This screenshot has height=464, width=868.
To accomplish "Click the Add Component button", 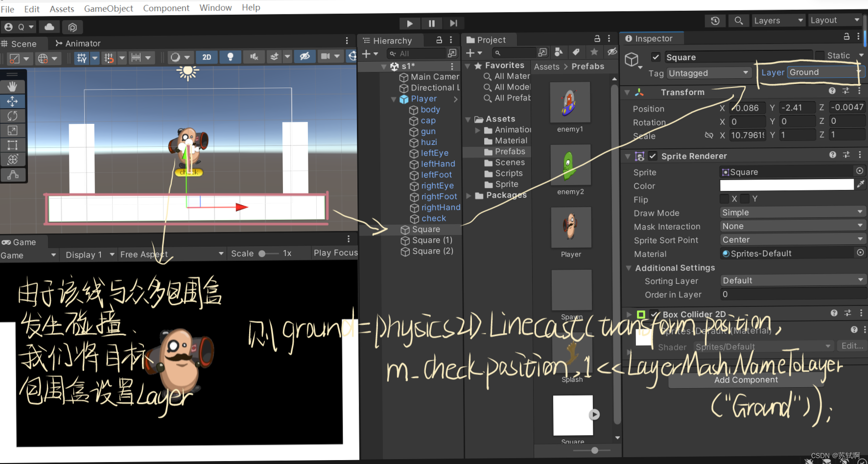I will [x=746, y=380].
